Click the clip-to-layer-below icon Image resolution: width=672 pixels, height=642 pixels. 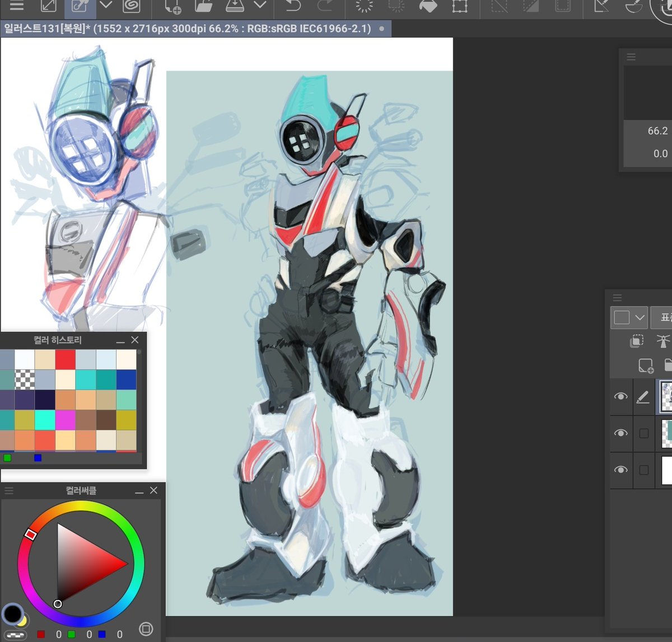pyautogui.click(x=637, y=341)
